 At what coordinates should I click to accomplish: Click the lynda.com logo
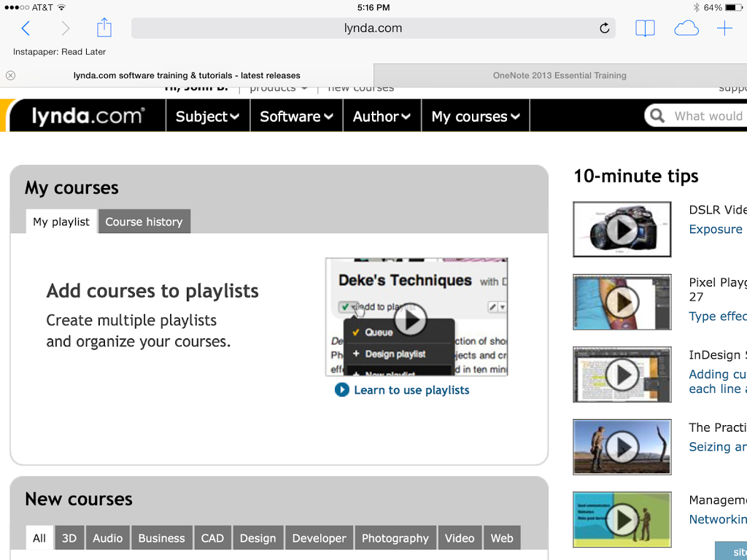coord(88,116)
